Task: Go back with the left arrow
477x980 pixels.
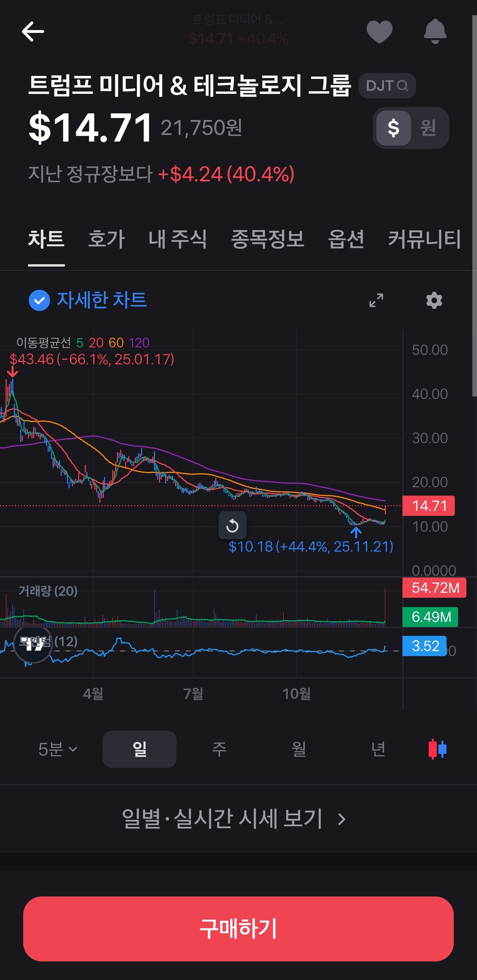Action: click(x=33, y=31)
